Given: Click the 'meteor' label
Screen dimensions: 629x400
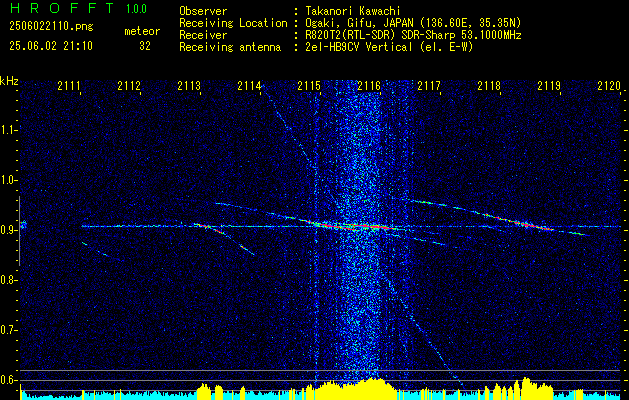Looking at the screenshot, I should click(142, 31).
